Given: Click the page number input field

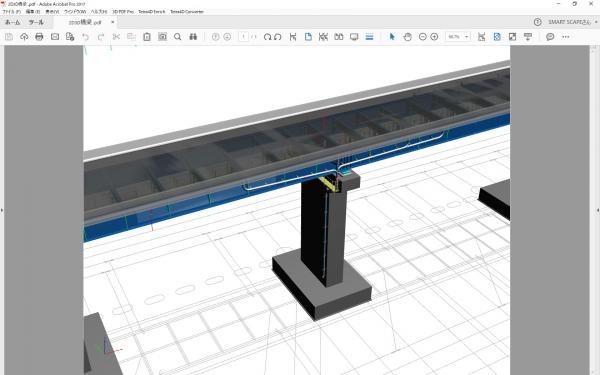Looking at the screenshot, I should click(x=243, y=37).
